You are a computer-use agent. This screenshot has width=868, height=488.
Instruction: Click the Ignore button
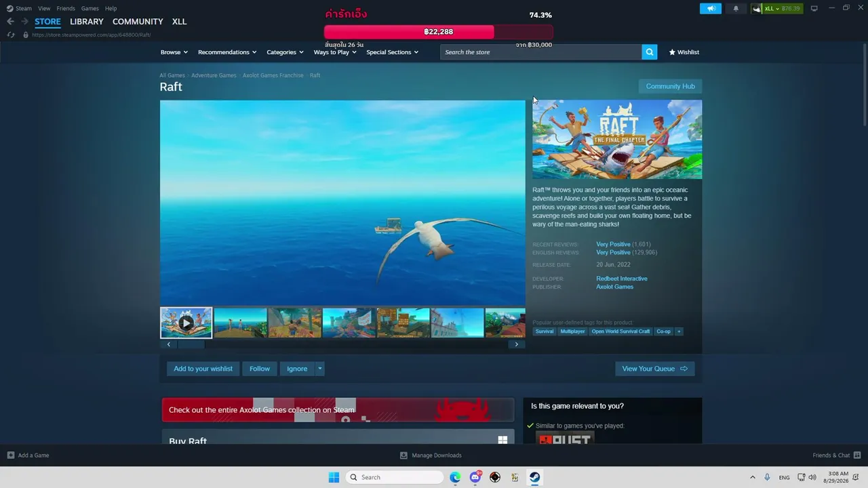tap(297, 369)
